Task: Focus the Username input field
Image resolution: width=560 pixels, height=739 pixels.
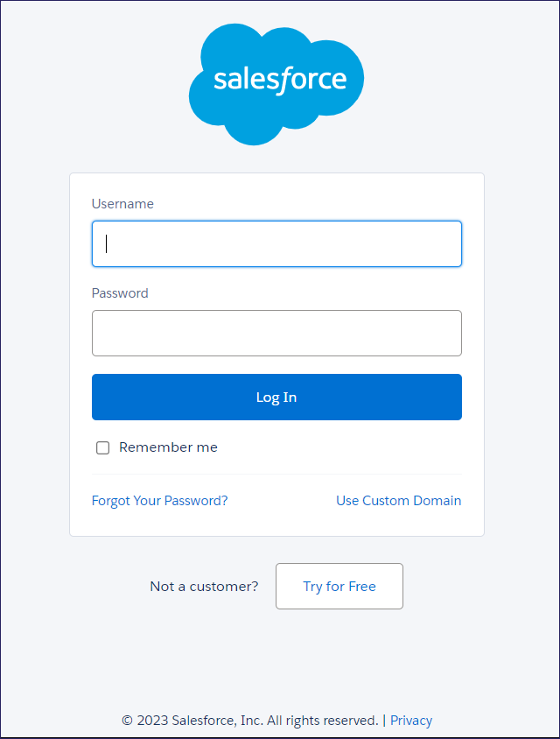Action: coord(276,243)
